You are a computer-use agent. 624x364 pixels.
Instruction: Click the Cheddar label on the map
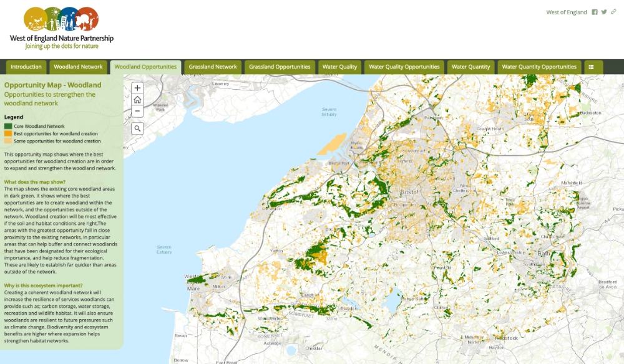(x=314, y=348)
